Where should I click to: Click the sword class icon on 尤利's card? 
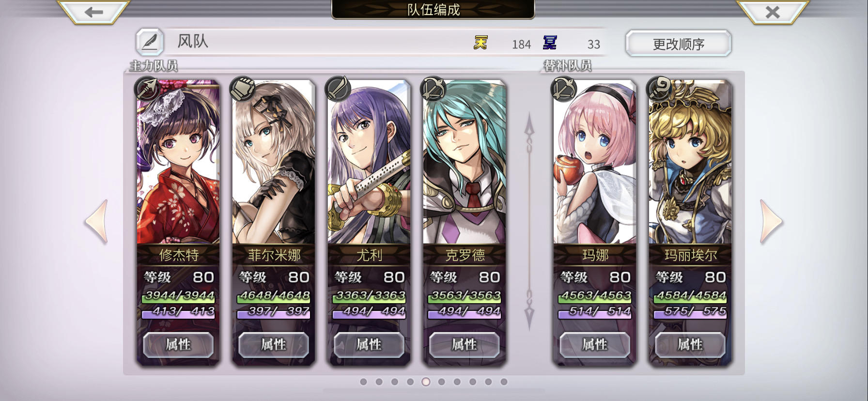coord(338,89)
